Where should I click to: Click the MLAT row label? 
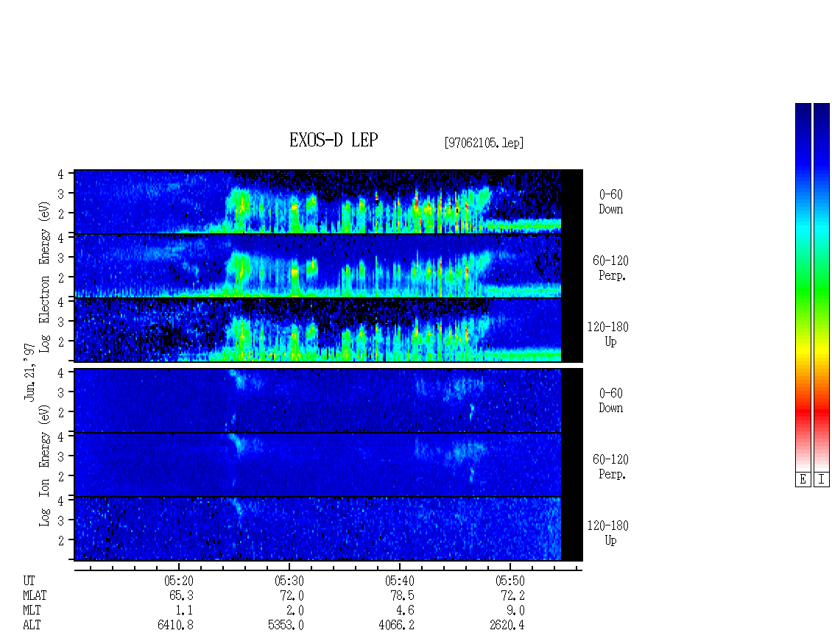pos(35,595)
